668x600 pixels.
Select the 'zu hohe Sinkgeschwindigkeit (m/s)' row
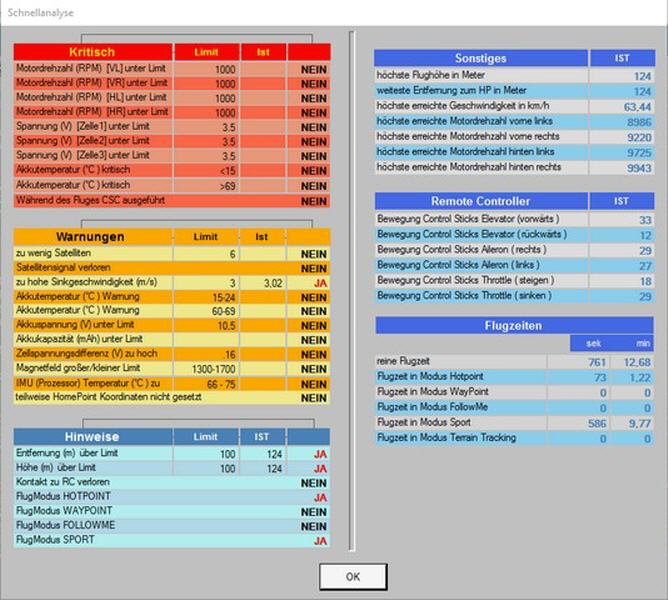tap(172, 283)
